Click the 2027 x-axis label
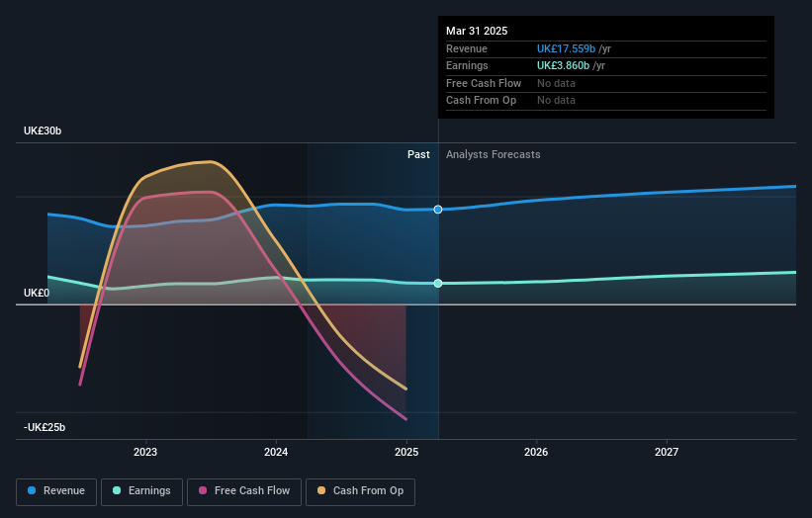The image size is (812, 518). point(667,453)
